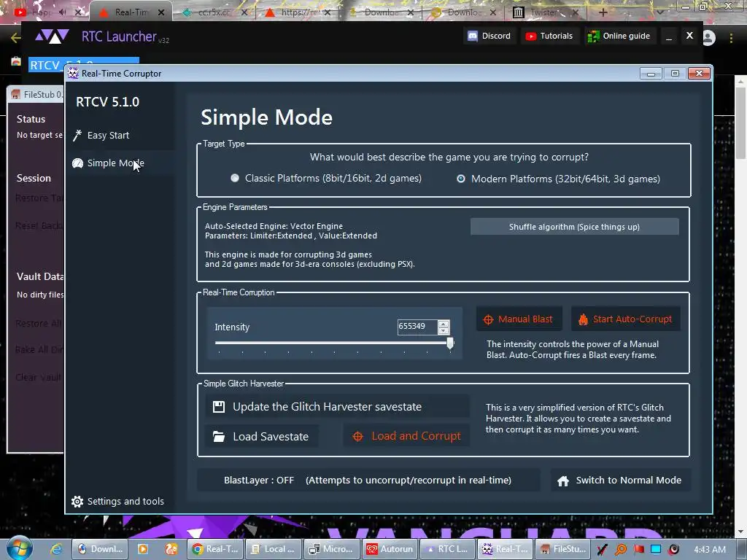The height and width of the screenshot is (560, 747).
Task: Click the Simple Mode gauge icon
Action: [77, 163]
